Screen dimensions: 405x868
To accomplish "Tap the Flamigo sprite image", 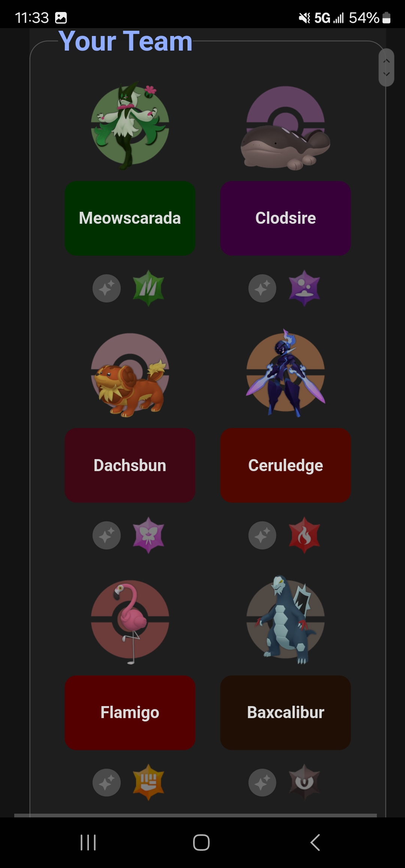I will tap(130, 620).
